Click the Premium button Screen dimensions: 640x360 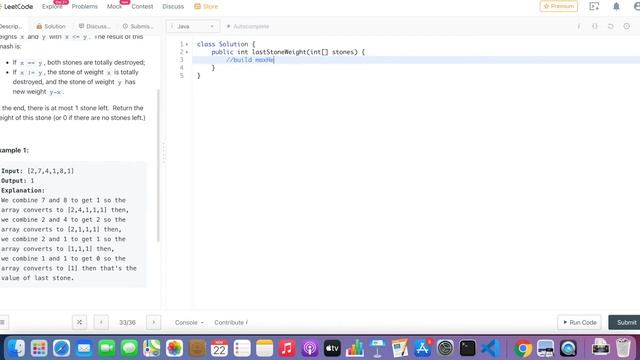pos(558,6)
